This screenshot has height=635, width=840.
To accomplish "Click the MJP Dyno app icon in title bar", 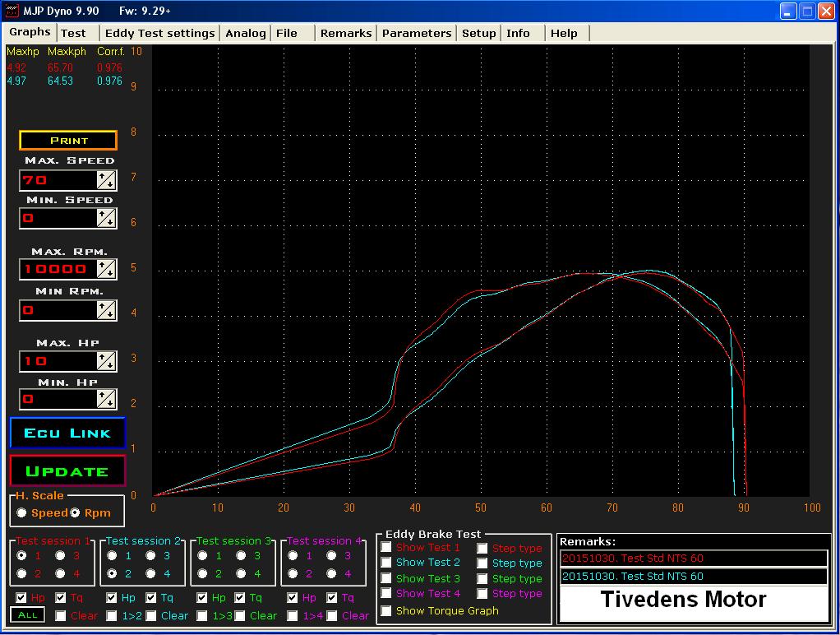I will point(12,11).
